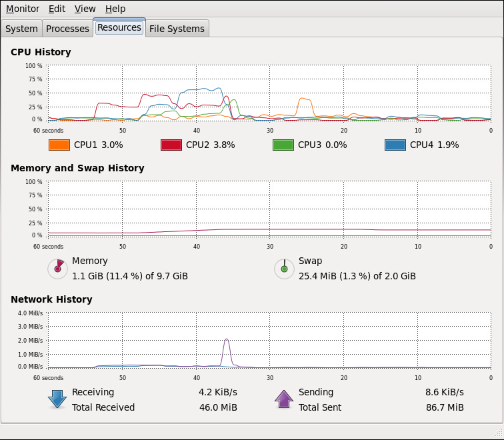Click the blue Receiving down-arrow icon
The height and width of the screenshot is (440, 504).
click(57, 399)
